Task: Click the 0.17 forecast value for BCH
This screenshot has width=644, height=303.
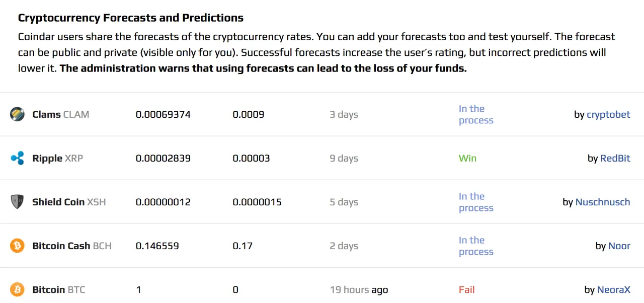Action: [243, 246]
